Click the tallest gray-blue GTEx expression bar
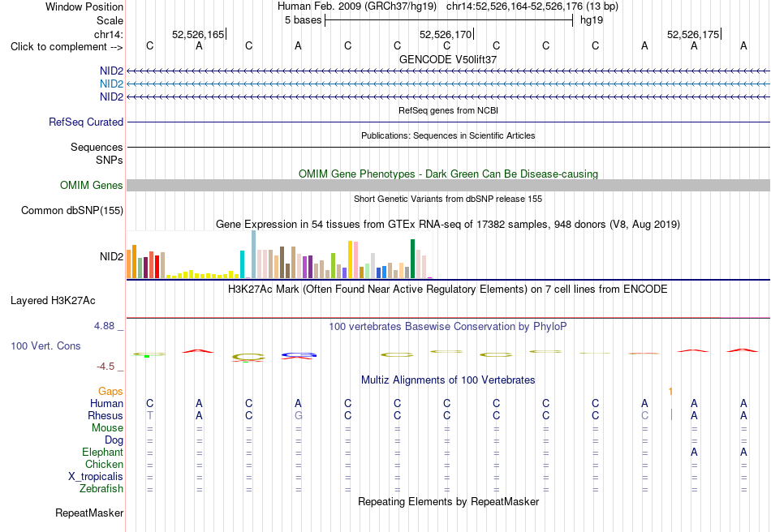This screenshot has height=532, width=771. point(253,255)
